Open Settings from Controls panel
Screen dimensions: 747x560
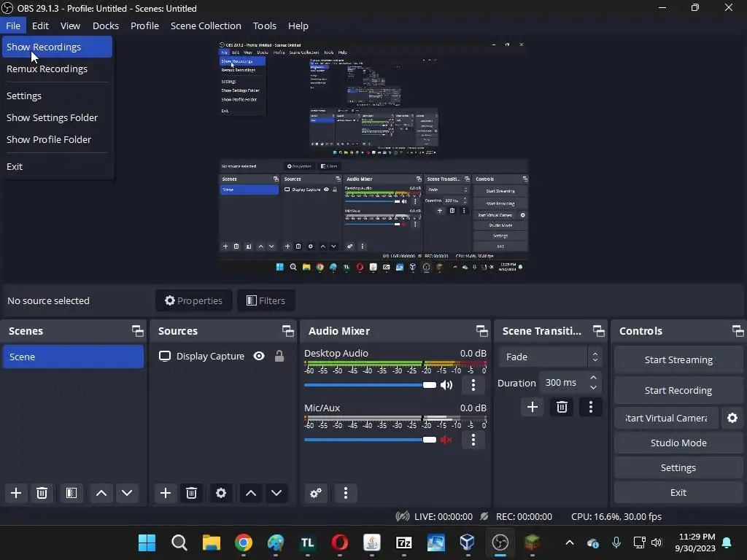678,467
